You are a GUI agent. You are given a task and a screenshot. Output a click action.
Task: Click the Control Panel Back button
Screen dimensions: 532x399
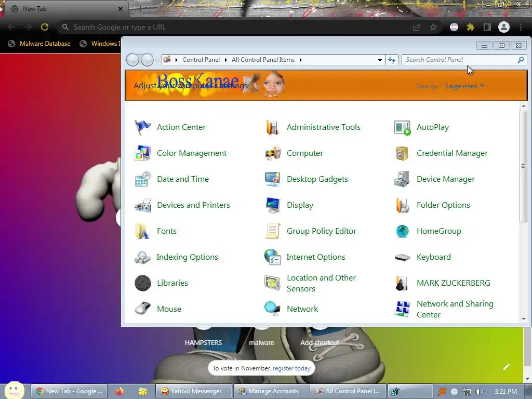coord(132,60)
